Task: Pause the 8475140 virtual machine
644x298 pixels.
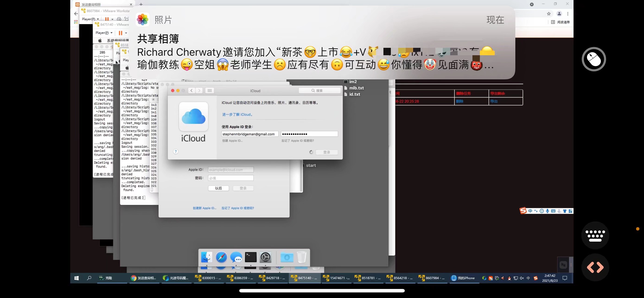Action: [121, 33]
